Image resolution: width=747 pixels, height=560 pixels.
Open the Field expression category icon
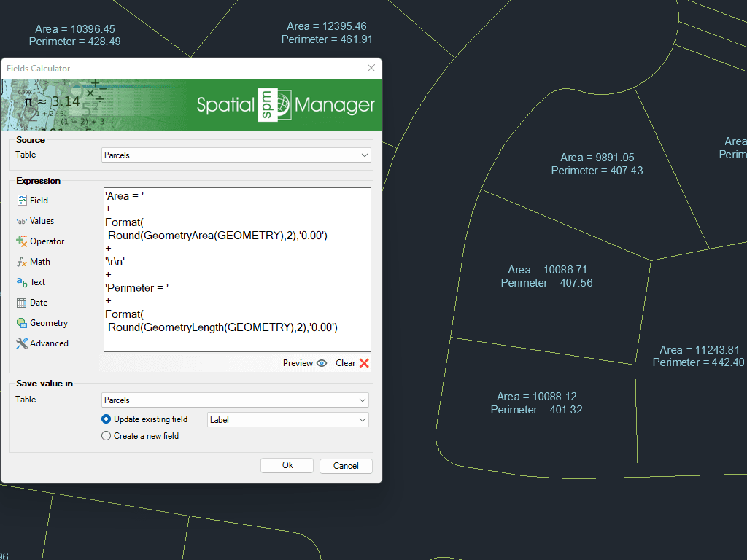[22, 201]
